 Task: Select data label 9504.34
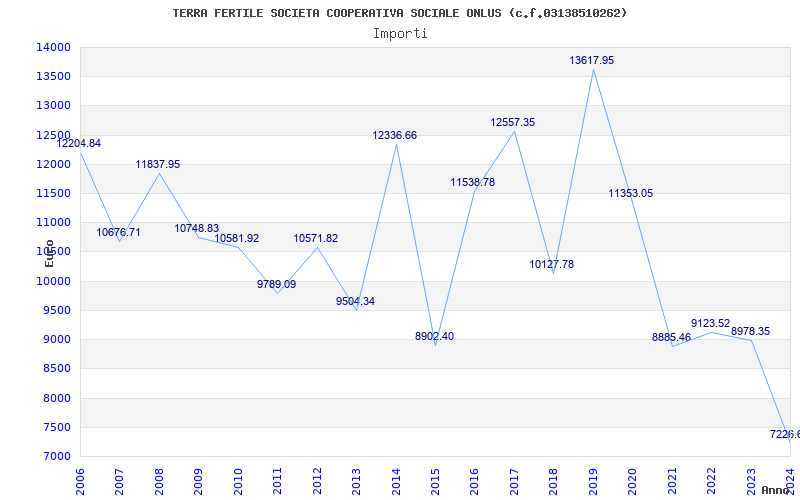pos(355,301)
